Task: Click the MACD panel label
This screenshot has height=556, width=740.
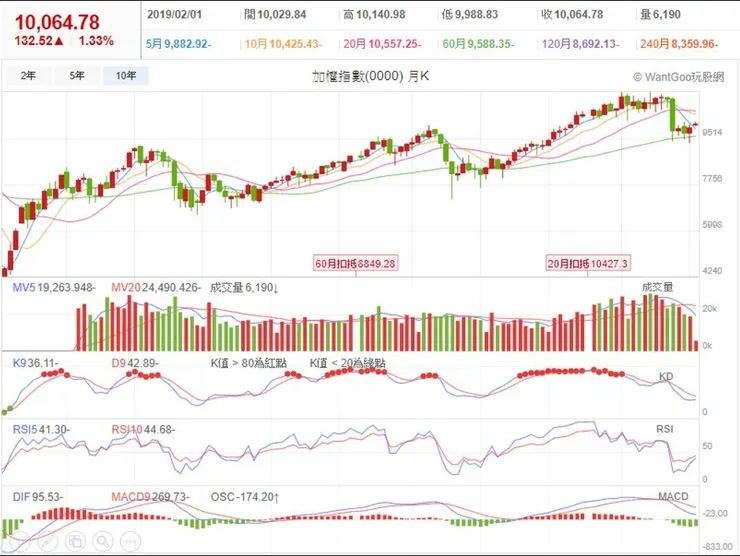Action: (x=673, y=496)
